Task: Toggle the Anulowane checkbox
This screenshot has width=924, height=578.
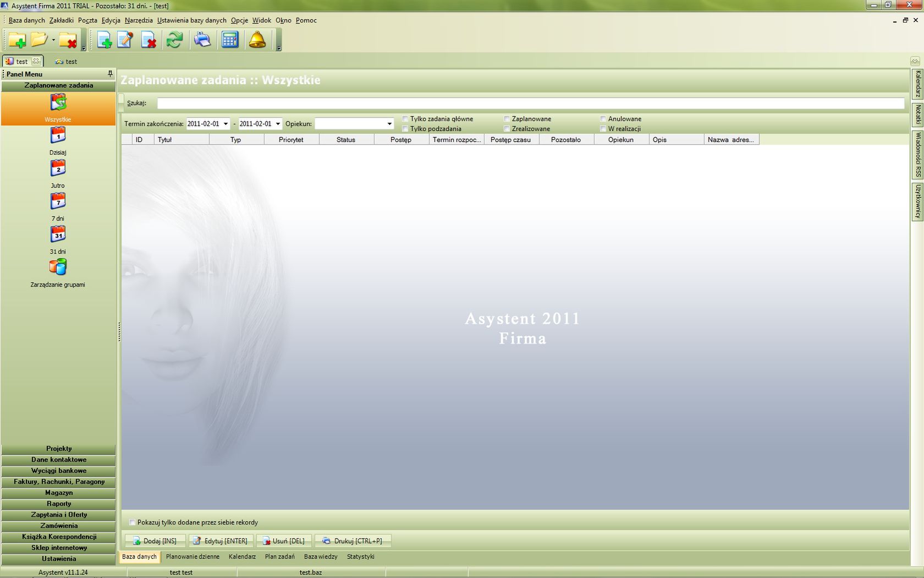Action: tap(603, 119)
